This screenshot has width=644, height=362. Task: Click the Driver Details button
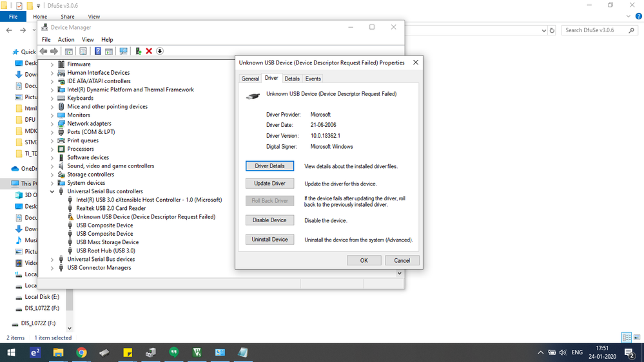pos(270,166)
